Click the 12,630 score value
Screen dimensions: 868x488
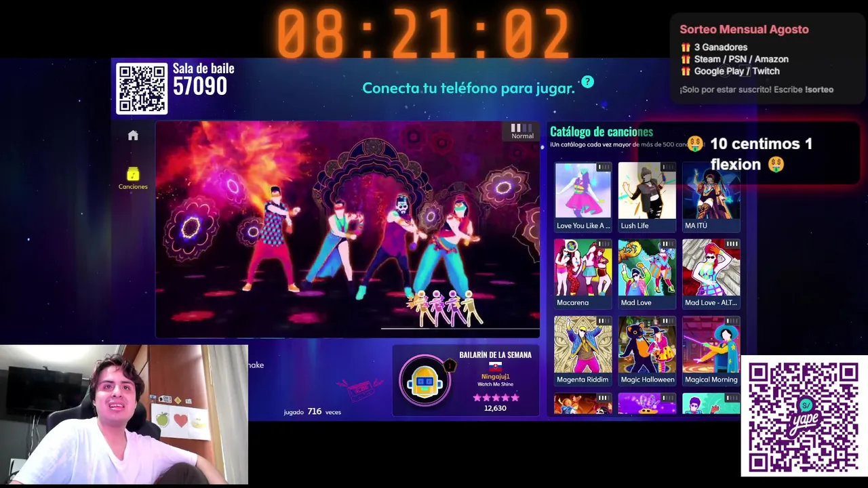(495, 408)
